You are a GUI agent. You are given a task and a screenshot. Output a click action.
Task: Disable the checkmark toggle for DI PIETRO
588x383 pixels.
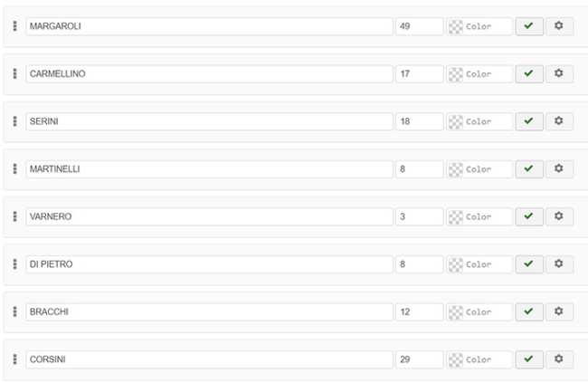tap(529, 264)
